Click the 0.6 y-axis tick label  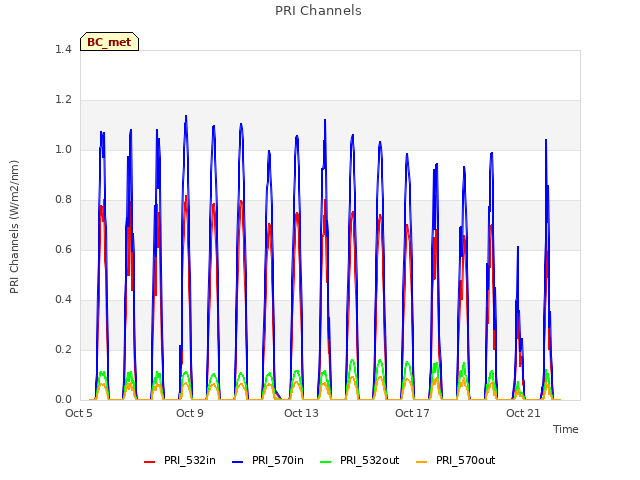click(x=63, y=249)
